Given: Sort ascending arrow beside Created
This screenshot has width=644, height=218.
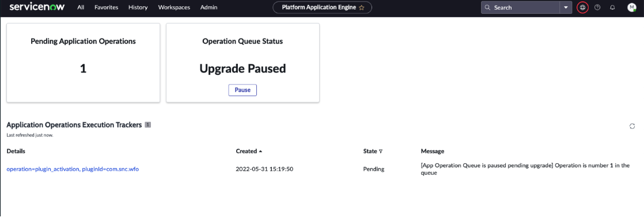Looking at the screenshot, I should [x=260, y=151].
